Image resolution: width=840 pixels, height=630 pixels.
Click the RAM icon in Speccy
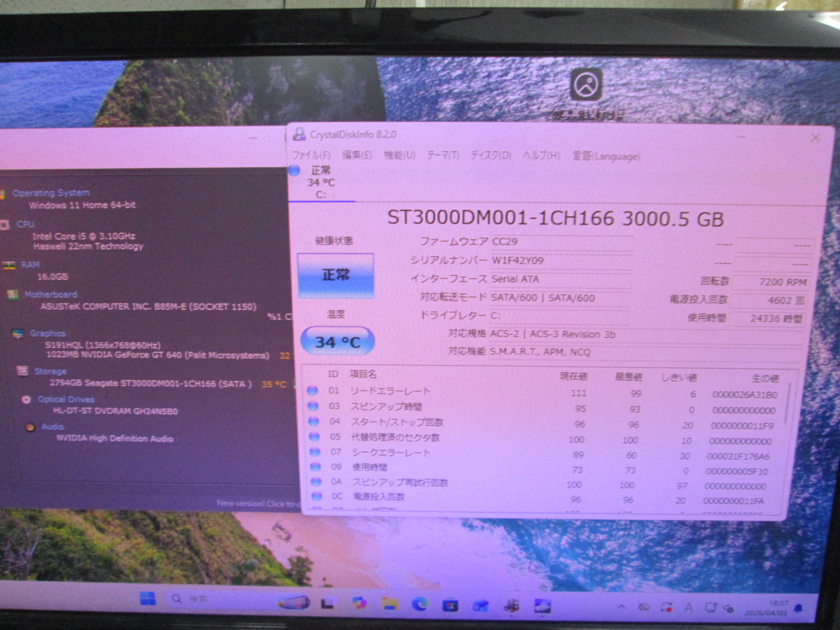point(9,265)
